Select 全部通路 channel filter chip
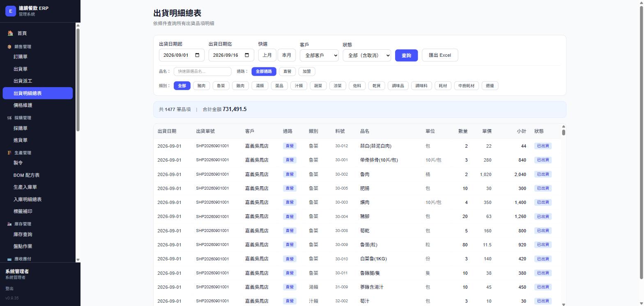The image size is (644, 306). click(x=264, y=72)
